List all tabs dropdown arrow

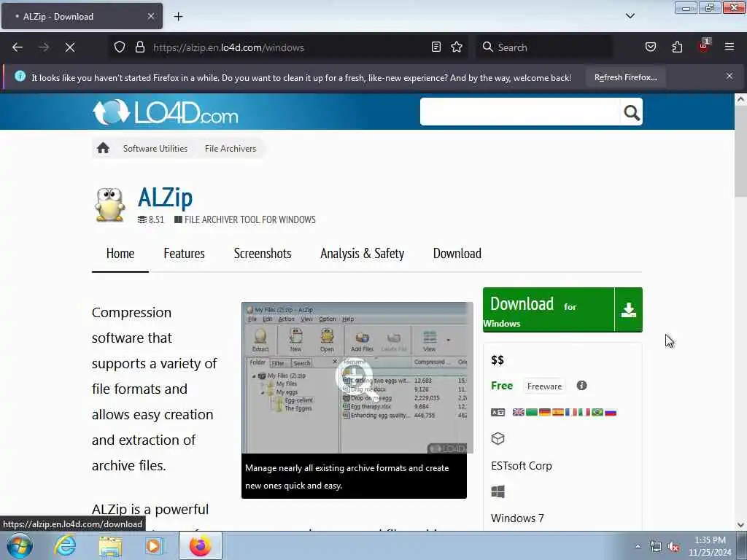click(x=630, y=16)
